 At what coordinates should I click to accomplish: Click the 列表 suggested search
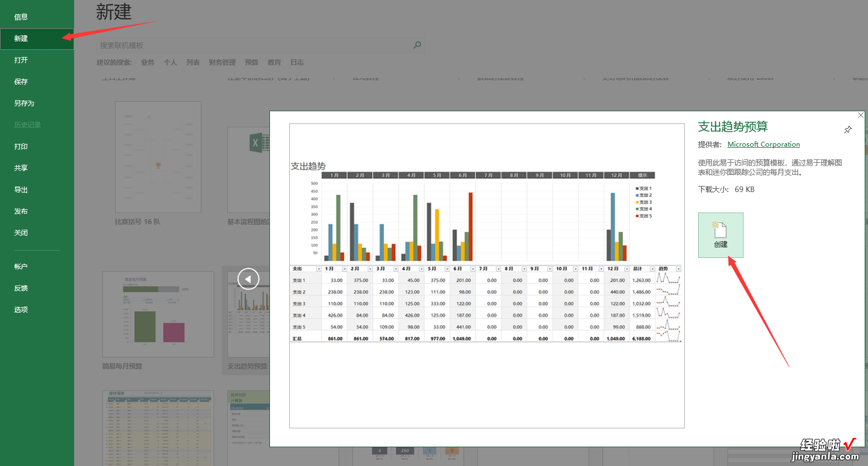tap(193, 63)
